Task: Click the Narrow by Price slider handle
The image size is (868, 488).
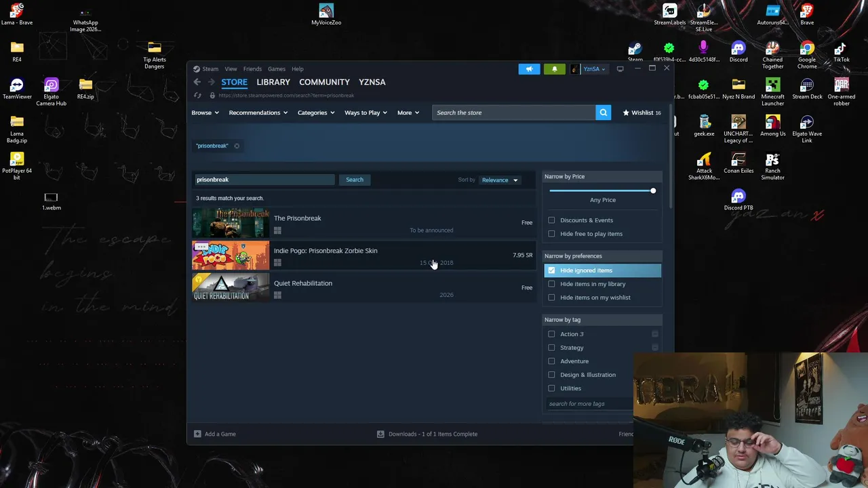Action: tap(653, 190)
